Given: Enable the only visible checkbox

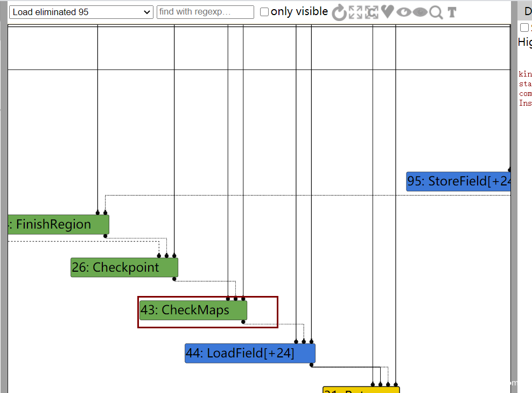Looking at the screenshot, I should pos(264,12).
